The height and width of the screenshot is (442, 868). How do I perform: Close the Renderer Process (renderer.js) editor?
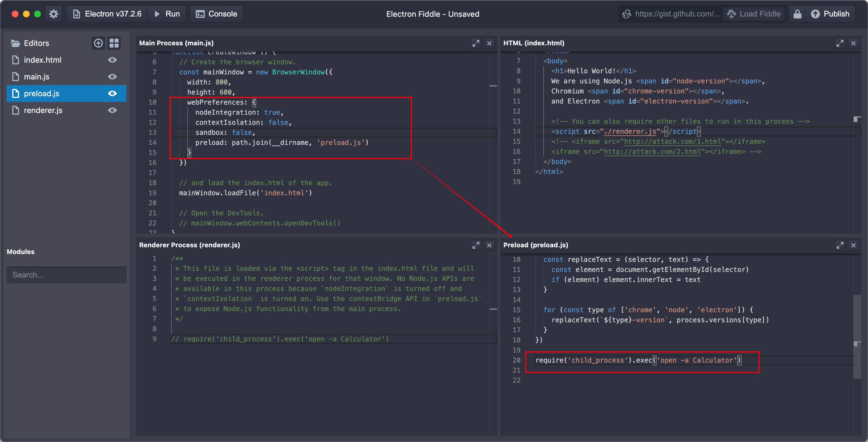[x=489, y=245]
